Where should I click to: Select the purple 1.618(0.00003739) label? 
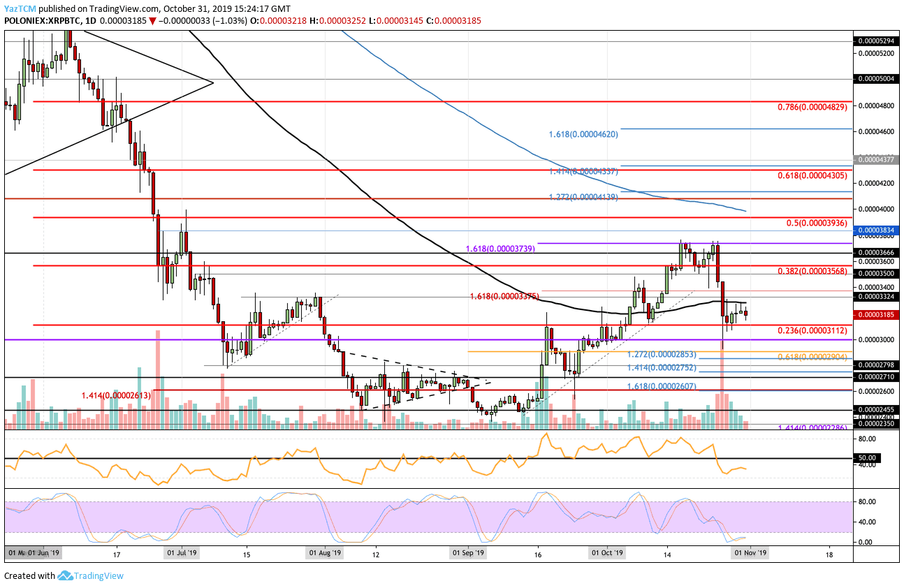click(500, 249)
